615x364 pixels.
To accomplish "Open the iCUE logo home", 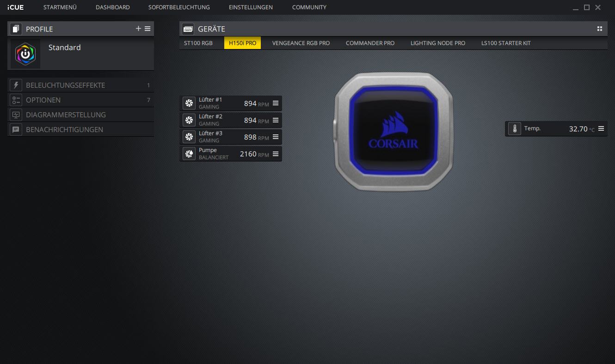I will [x=15, y=7].
